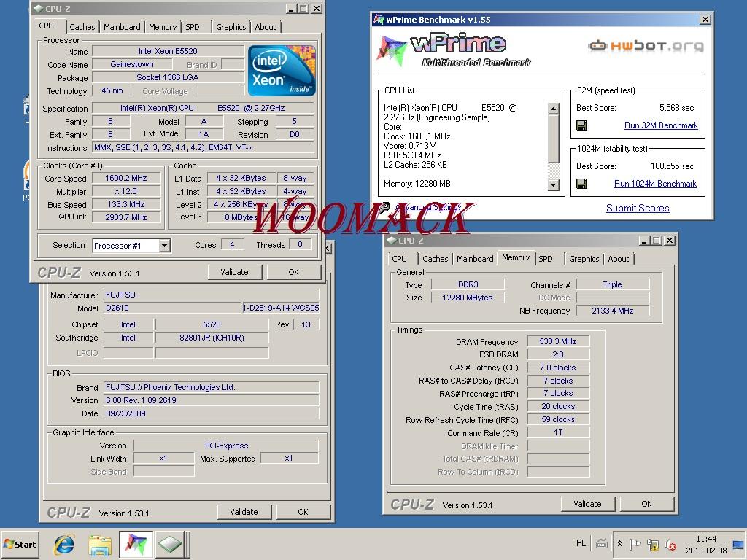Click the network tray icon
The height and width of the screenshot is (560, 747).
tap(652, 544)
